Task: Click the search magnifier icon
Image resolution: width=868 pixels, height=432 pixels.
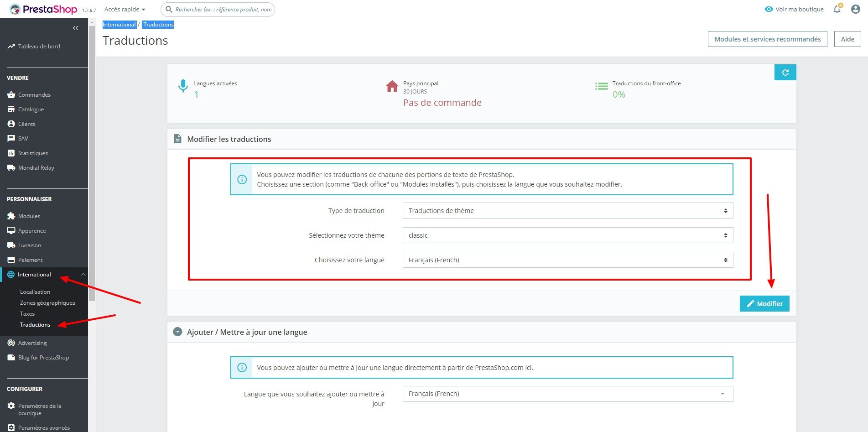Action: pos(169,9)
